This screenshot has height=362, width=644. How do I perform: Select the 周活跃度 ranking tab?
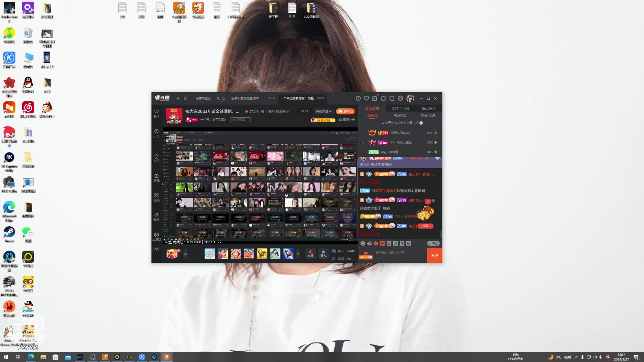400,115
